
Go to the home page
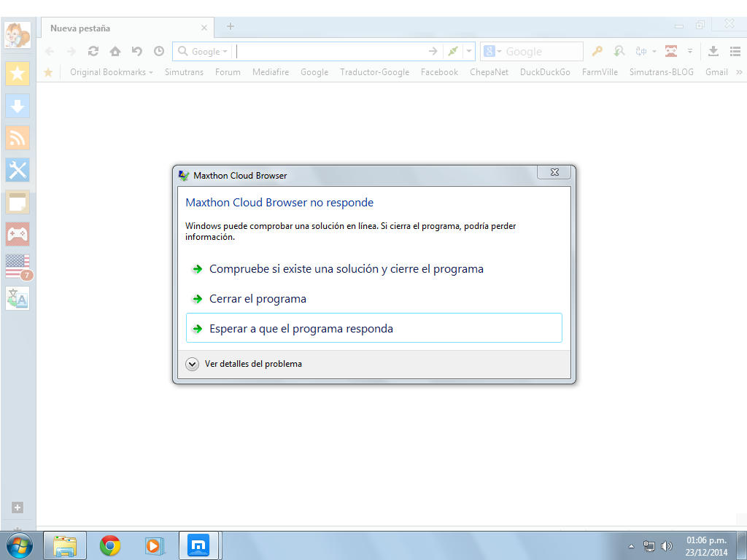pos(115,51)
